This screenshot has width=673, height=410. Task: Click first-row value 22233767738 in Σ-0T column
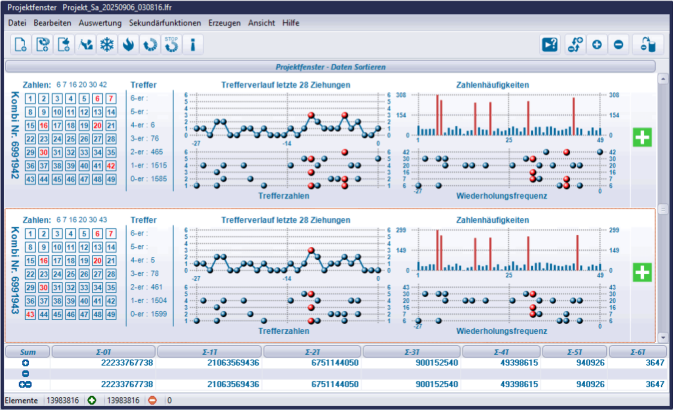(127, 363)
